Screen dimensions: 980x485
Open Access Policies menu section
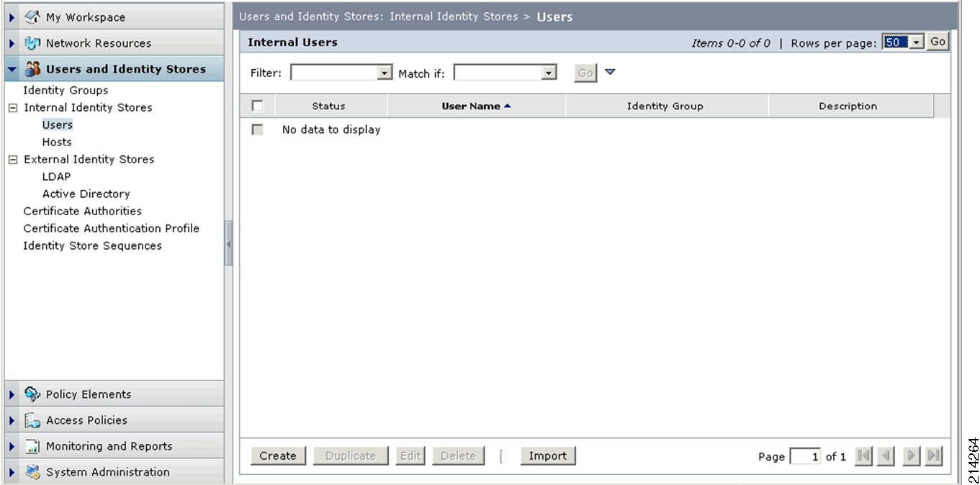(114, 420)
